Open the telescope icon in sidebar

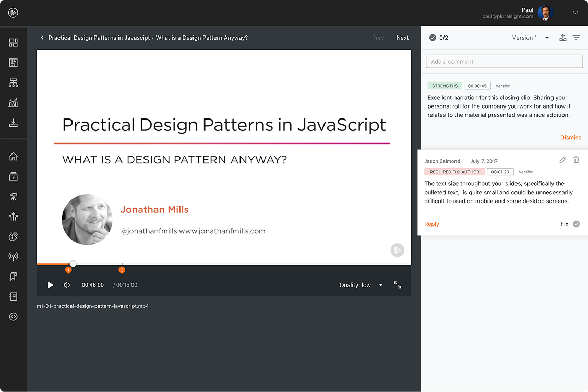13,197
